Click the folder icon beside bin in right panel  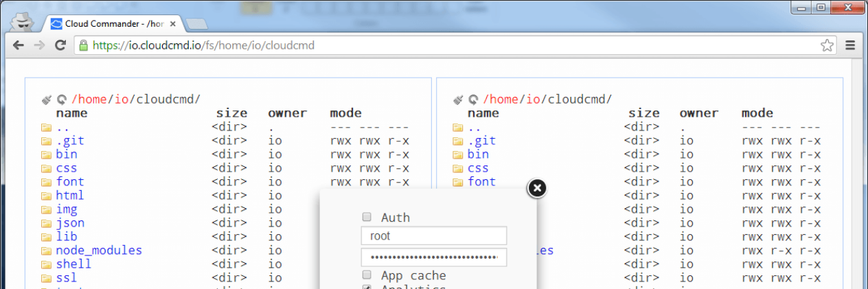click(458, 154)
